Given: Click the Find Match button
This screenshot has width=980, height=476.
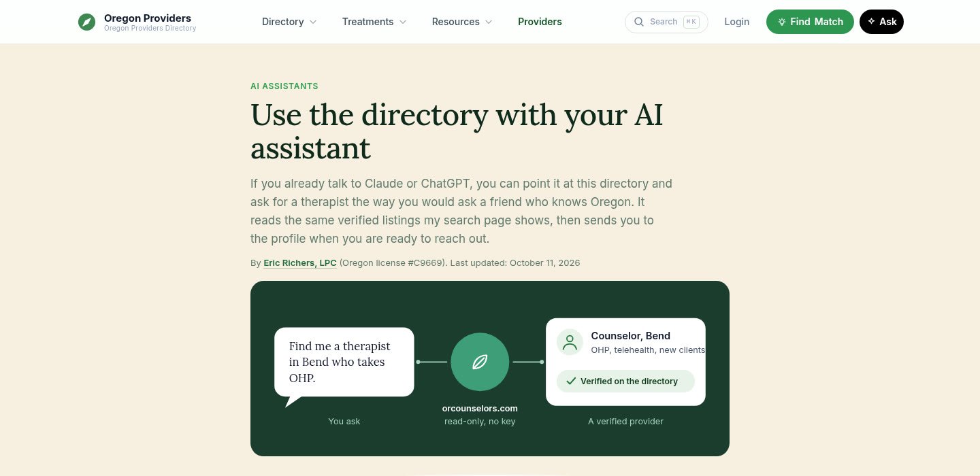Looking at the screenshot, I should pyautogui.click(x=810, y=22).
